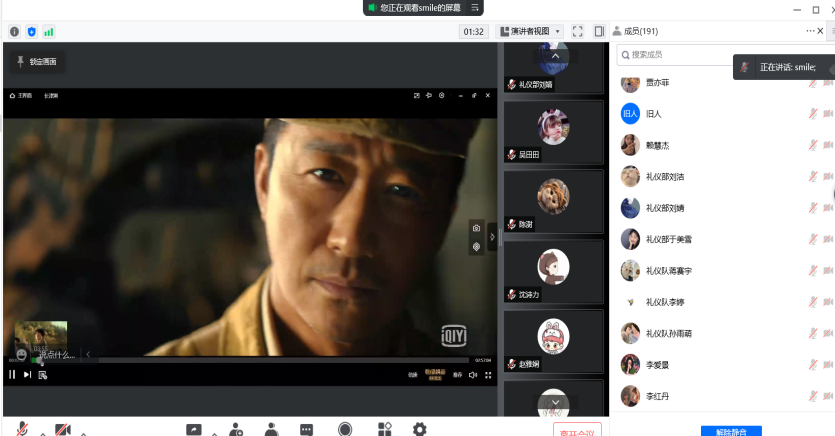Screen dimensions: 835x436
Task: Click the video player progress bar
Action: tap(250, 360)
